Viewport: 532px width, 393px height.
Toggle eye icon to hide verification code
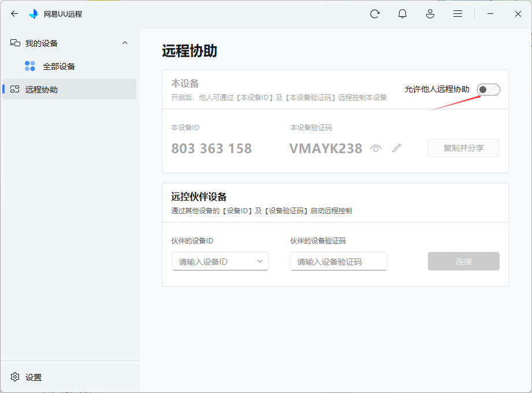[x=376, y=148]
